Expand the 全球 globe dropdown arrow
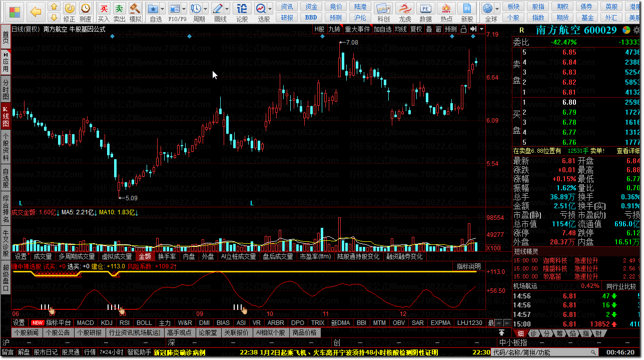 [497, 9]
